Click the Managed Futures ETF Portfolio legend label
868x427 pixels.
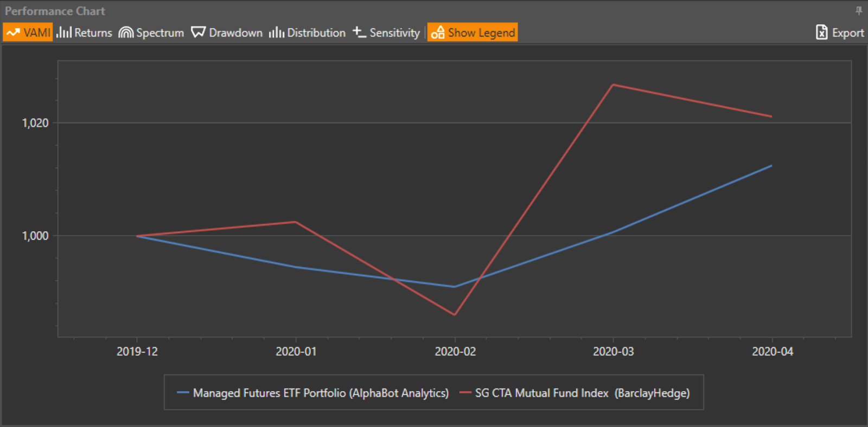321,393
